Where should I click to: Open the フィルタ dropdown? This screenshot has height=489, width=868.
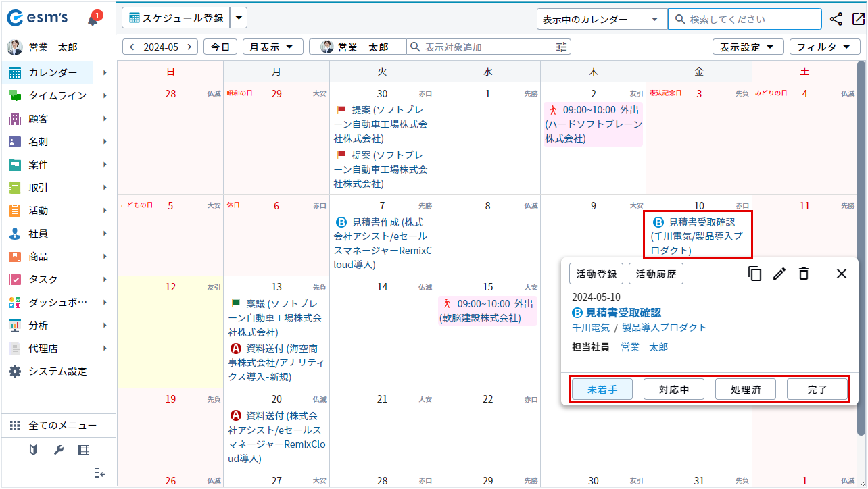point(824,47)
